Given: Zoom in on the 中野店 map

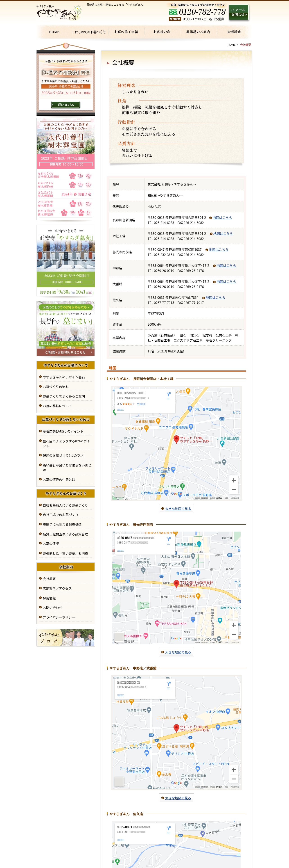Looking at the screenshot, I should pos(234,770).
